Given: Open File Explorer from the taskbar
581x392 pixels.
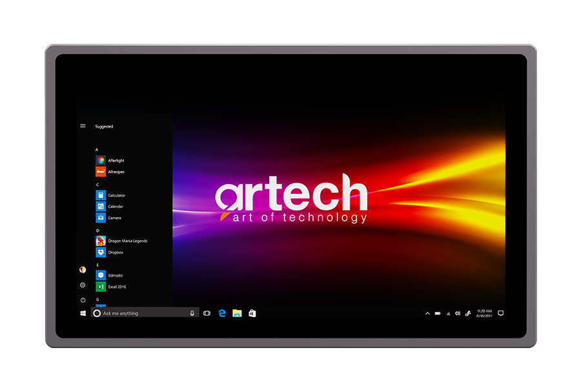Looking at the screenshot, I should (237, 313).
